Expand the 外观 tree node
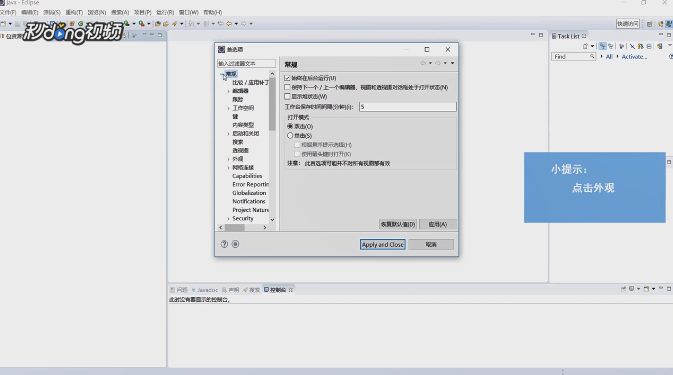 pyautogui.click(x=228, y=159)
